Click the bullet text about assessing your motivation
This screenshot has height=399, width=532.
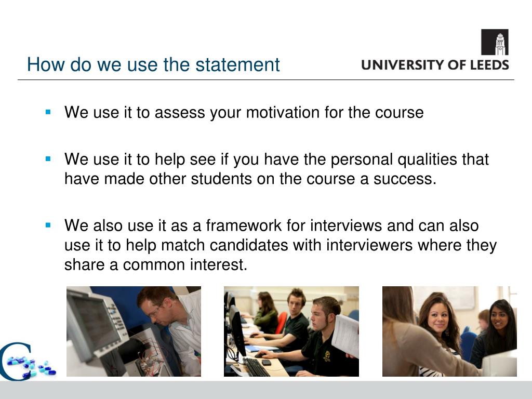244,112
